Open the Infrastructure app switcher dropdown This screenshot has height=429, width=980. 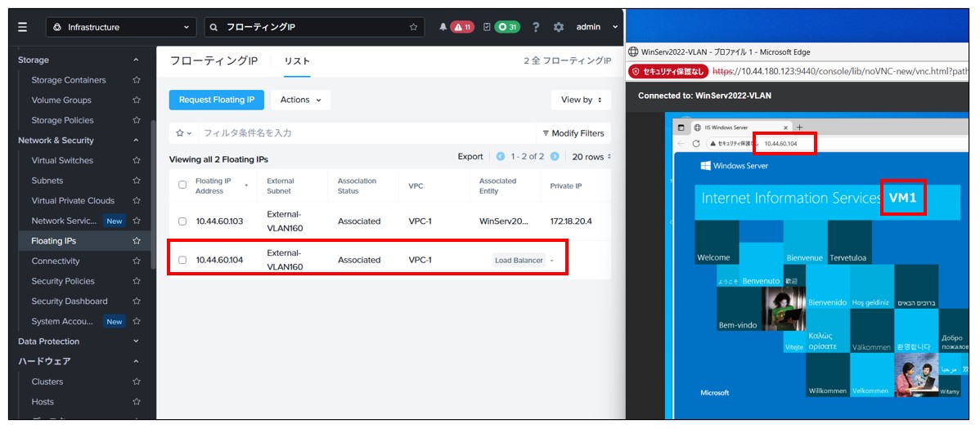point(121,27)
